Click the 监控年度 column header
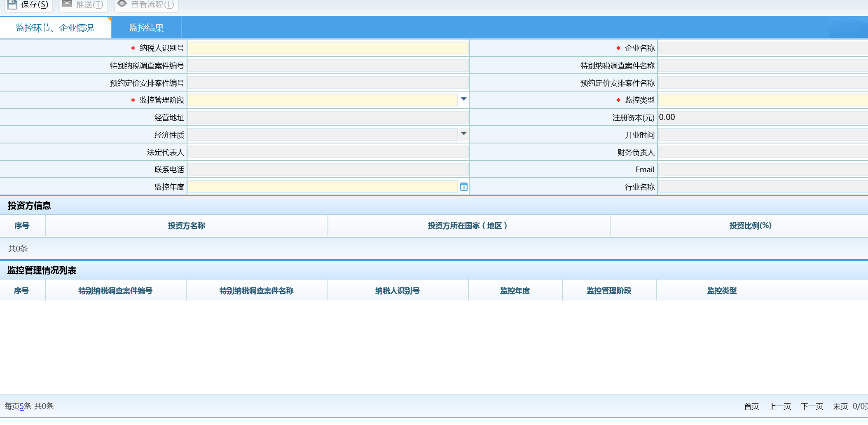The height and width of the screenshot is (425, 868). (515, 291)
